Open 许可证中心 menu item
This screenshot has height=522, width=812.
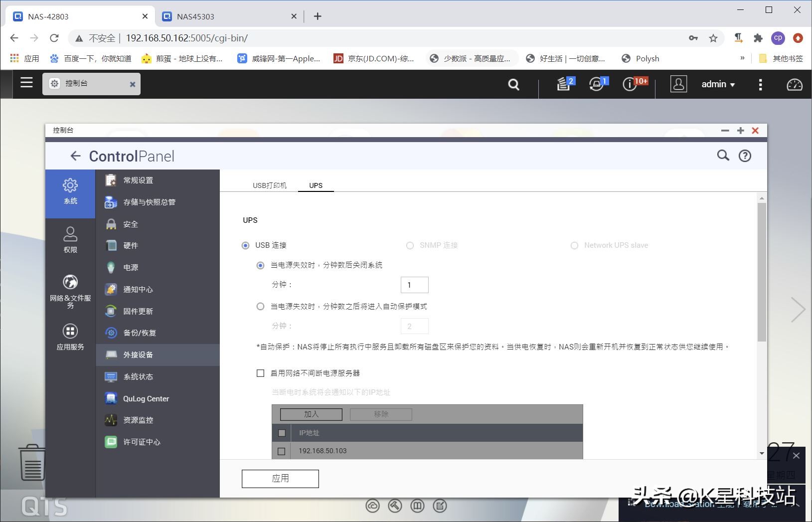point(158,442)
